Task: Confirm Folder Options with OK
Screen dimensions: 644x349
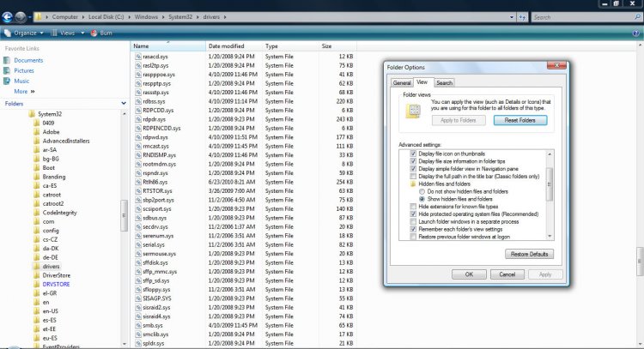Action: [x=469, y=274]
